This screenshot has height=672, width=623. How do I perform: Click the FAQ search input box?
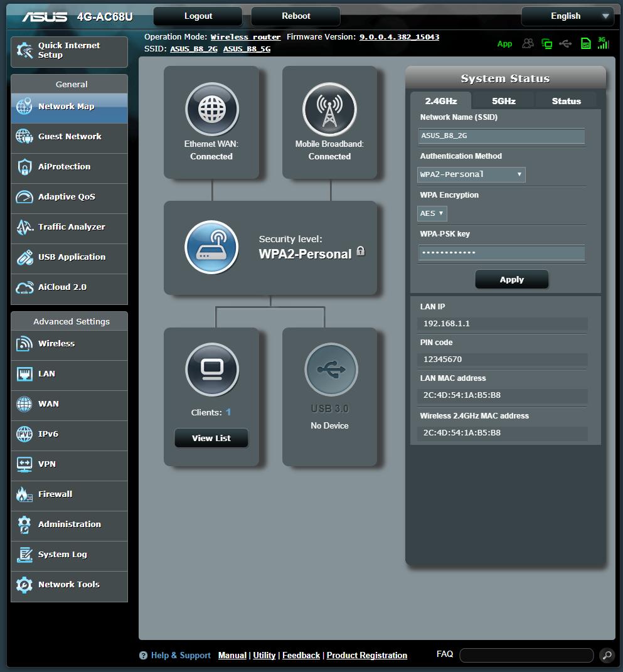pos(526,655)
